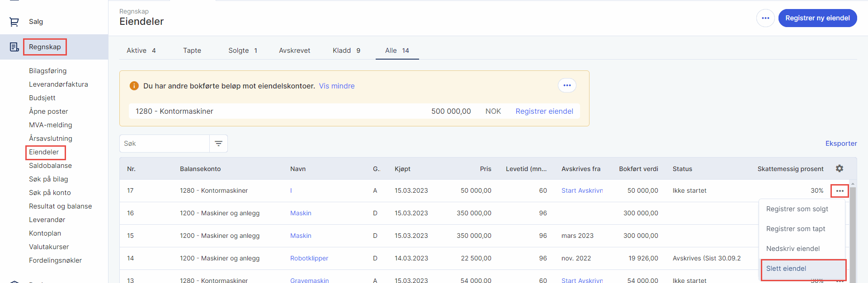868x283 pixels.
Task: Click the Regnskap ledger icon in sidebar
Action: click(14, 47)
